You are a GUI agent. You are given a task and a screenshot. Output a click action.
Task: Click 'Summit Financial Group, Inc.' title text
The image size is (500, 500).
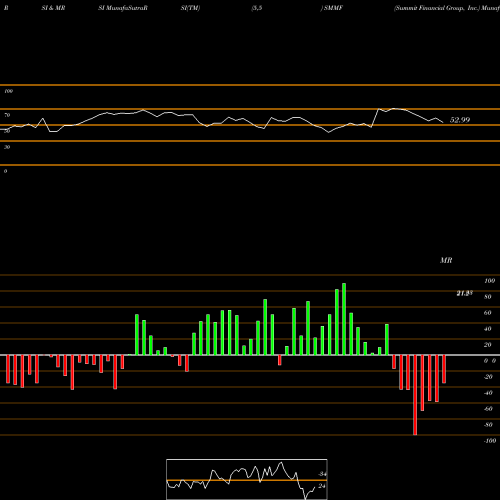(436, 8)
